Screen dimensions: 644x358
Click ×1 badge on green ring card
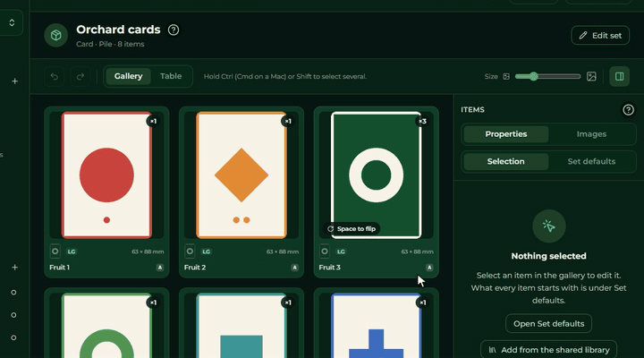point(153,303)
